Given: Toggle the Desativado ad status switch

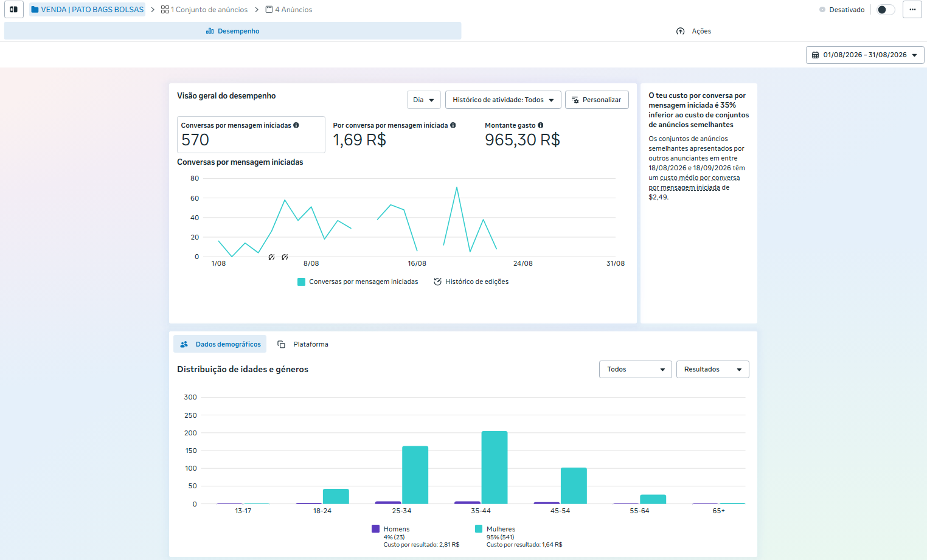Looking at the screenshot, I should (886, 10).
